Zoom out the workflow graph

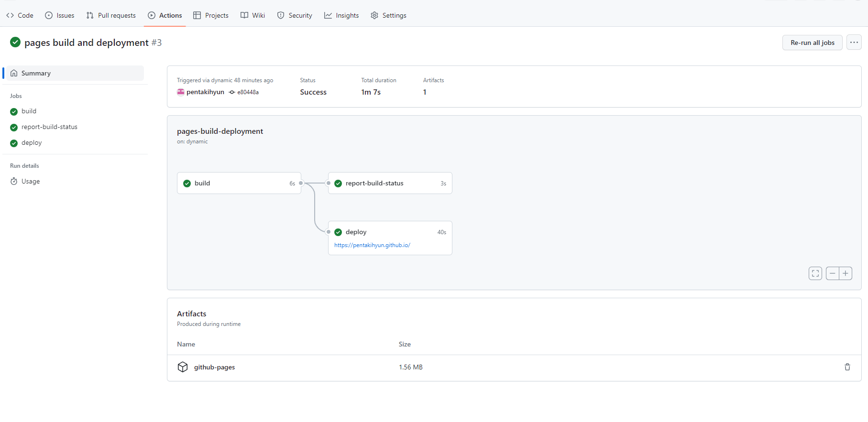point(833,273)
